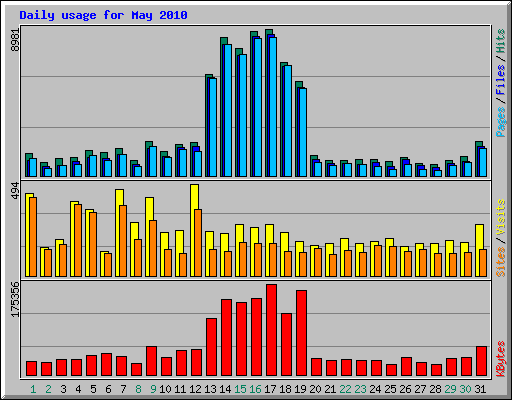Click the red KBytes bar for day 13
Viewport: 512px width, 400px height.
tap(211, 347)
